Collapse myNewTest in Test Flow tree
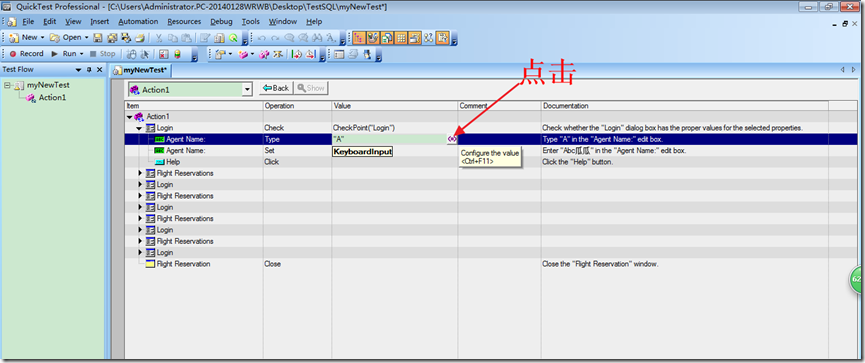The height and width of the screenshot is (363, 865). click(7, 86)
